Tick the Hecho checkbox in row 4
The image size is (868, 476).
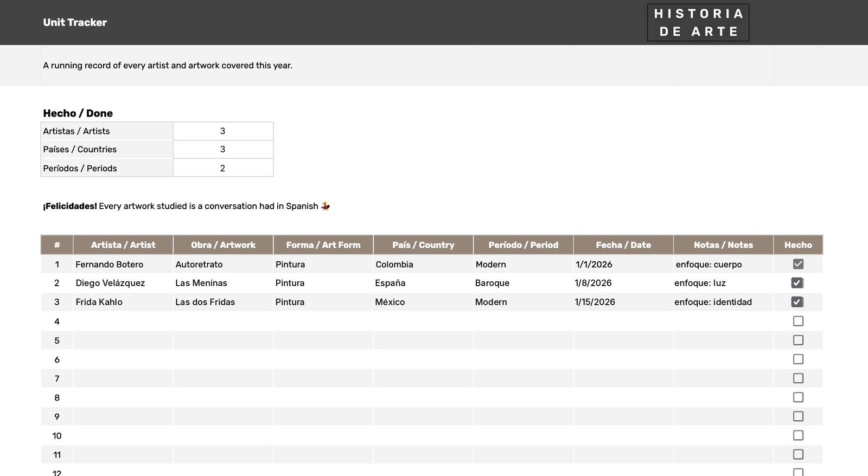798,321
